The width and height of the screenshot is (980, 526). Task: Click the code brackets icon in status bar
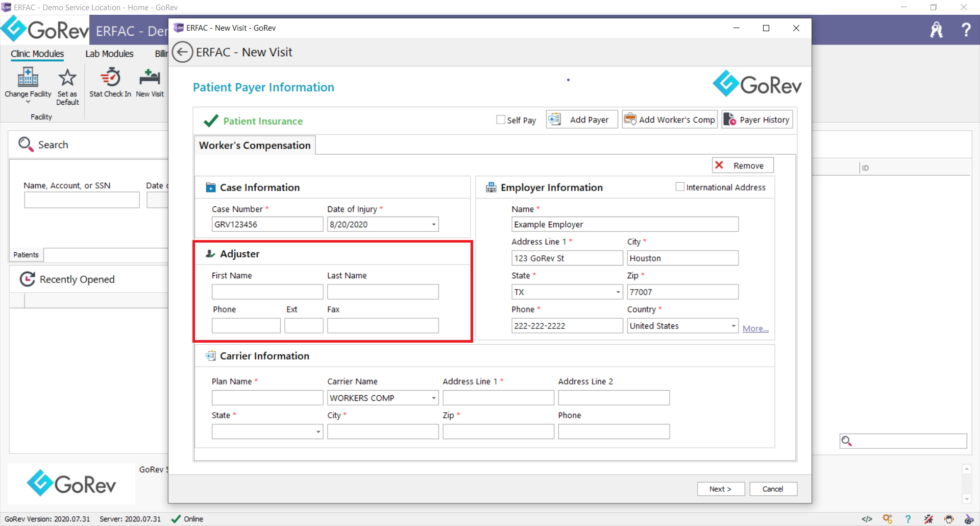867,519
